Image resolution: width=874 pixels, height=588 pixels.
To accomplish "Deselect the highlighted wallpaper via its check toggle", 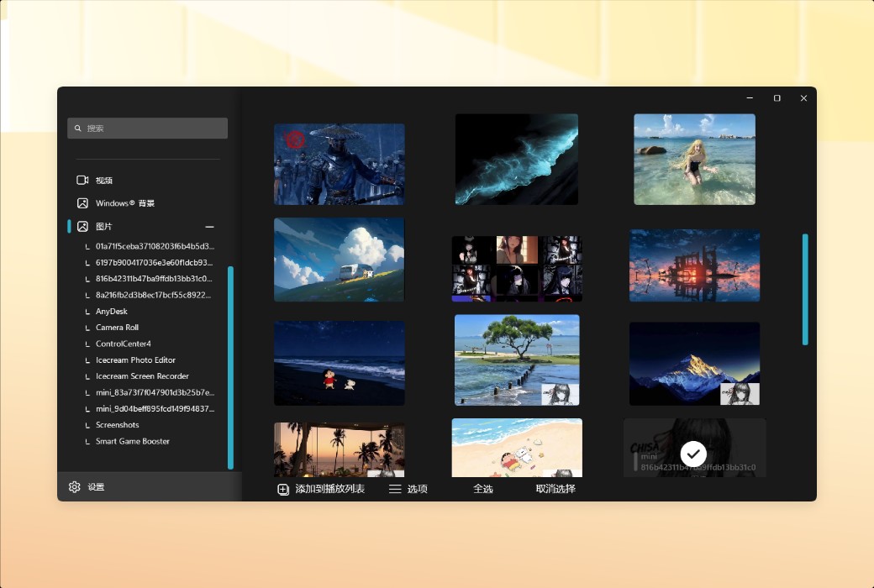I will (x=693, y=454).
